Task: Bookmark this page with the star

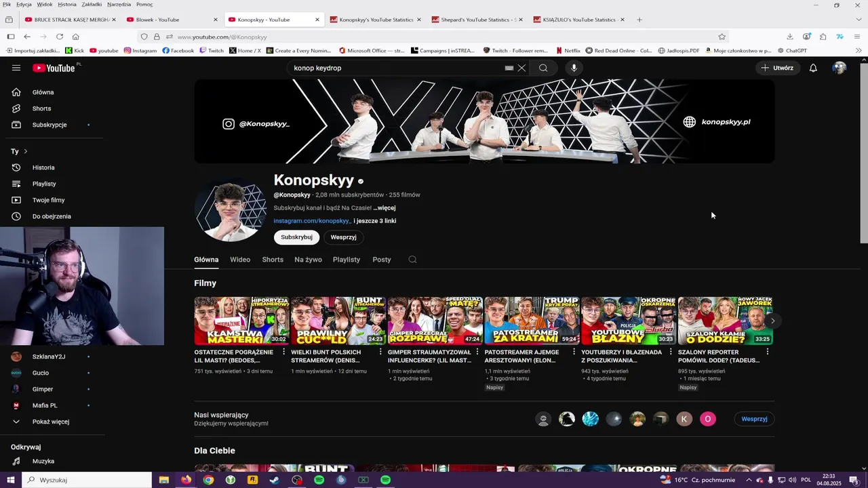Action: point(722,37)
